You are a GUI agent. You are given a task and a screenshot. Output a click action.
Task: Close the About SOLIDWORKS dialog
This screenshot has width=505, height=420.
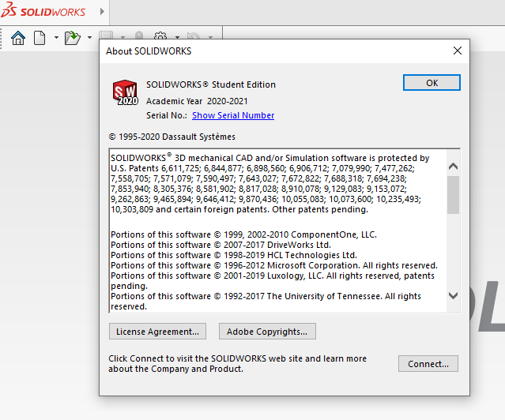pos(457,51)
